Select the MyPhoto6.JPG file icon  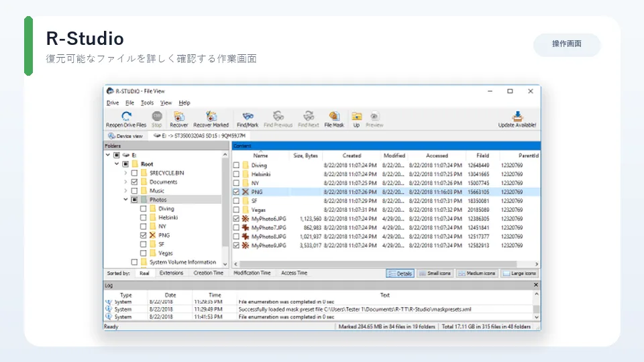coord(246,219)
